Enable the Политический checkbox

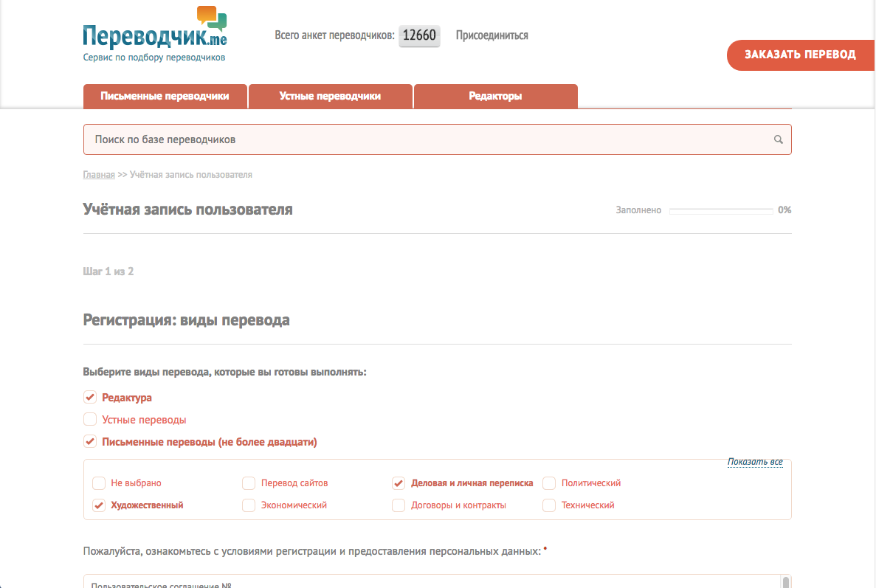point(549,483)
